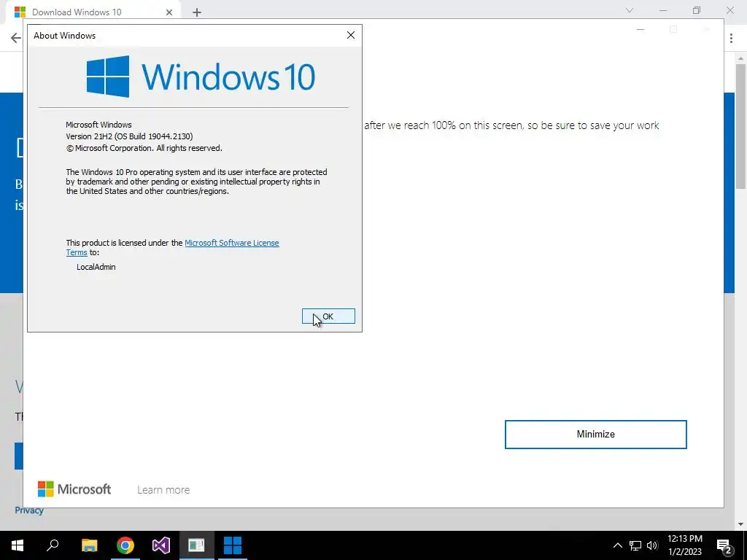The height and width of the screenshot is (560, 747).
Task: Click the LocalAdmin licensee text
Action: tap(96, 267)
